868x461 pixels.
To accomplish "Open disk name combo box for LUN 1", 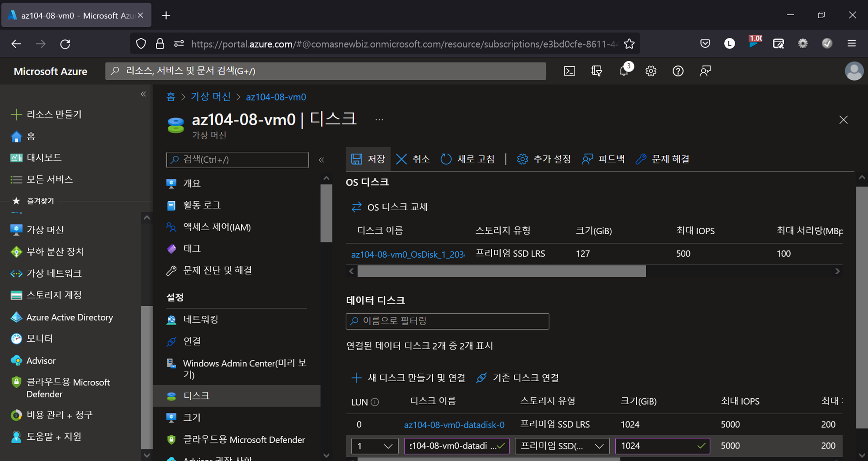I will coord(457,446).
